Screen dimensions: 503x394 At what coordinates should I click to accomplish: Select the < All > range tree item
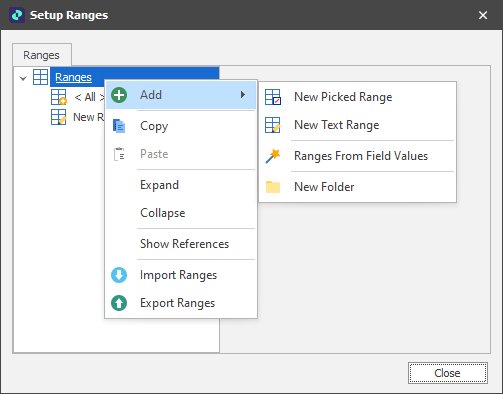pyautogui.click(x=78, y=97)
